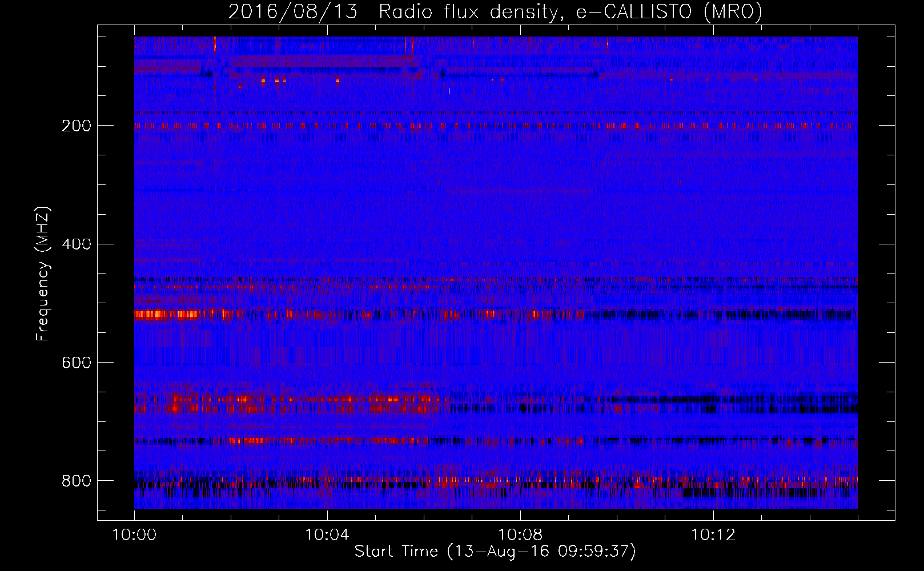Image resolution: width=924 pixels, height=571 pixels.
Task: Click the 10:00 time tick label
Action: point(134,534)
